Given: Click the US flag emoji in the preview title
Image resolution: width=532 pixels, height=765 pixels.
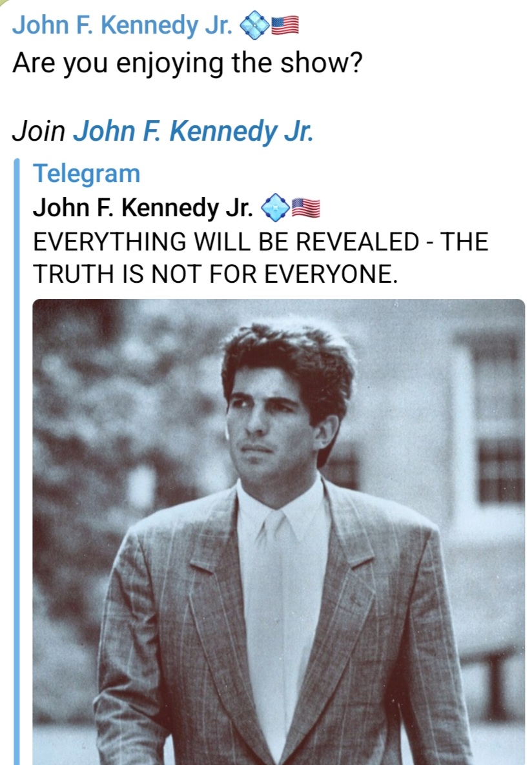Looking at the screenshot, I should (305, 207).
